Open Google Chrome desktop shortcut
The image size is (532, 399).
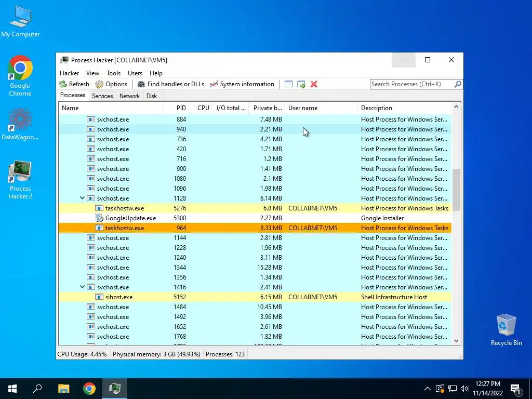click(20, 76)
